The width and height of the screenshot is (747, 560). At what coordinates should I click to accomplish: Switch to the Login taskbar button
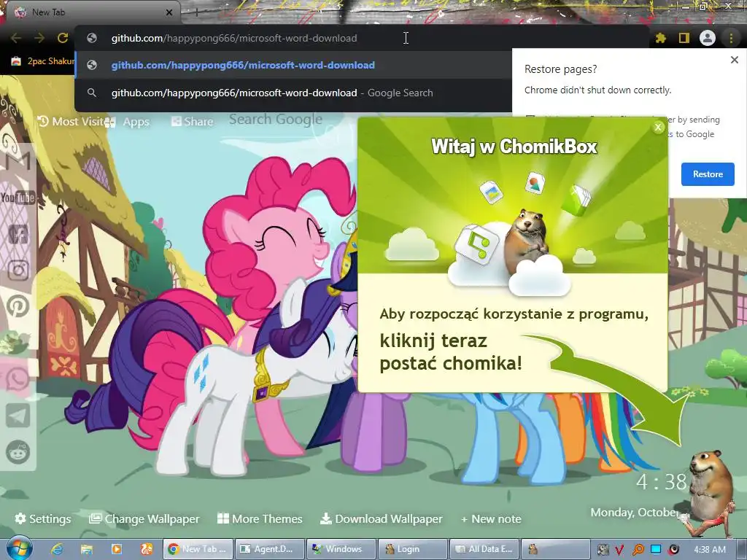[413, 549]
